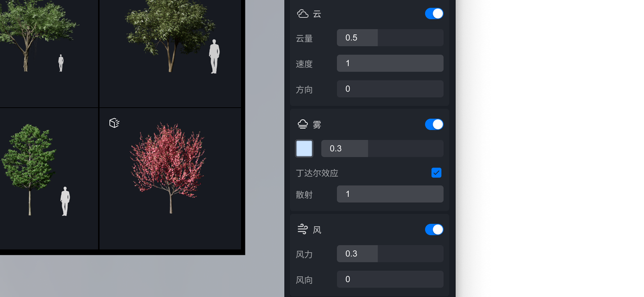644x297 pixels.
Task: Disable the 雾 fog switch
Action: (x=434, y=124)
